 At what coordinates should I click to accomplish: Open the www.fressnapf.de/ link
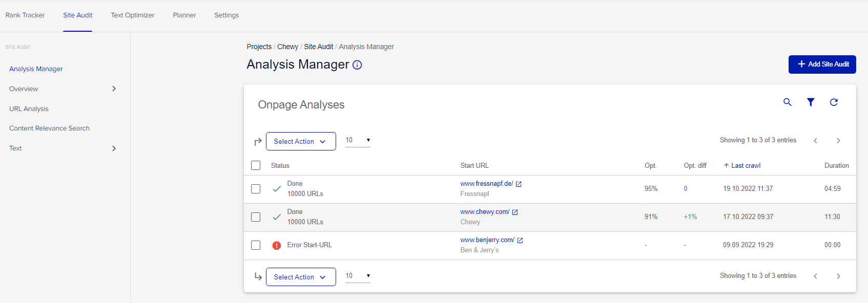point(487,184)
